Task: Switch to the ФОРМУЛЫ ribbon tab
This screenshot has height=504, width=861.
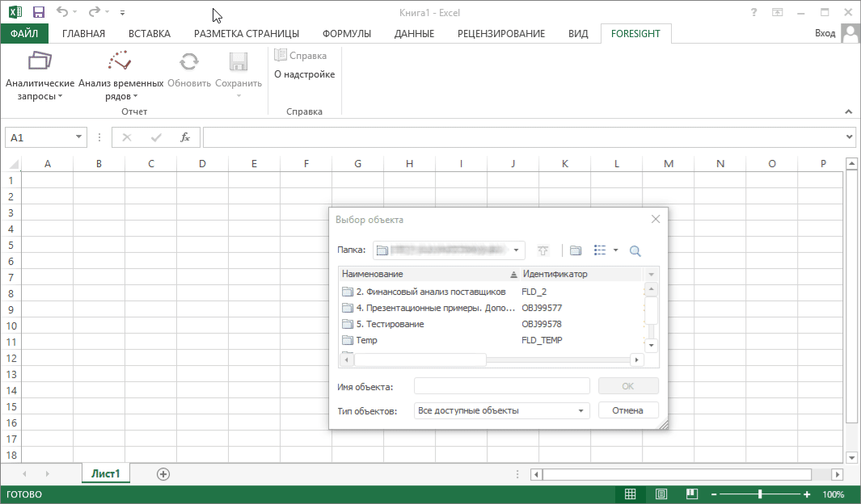Action: click(x=346, y=33)
